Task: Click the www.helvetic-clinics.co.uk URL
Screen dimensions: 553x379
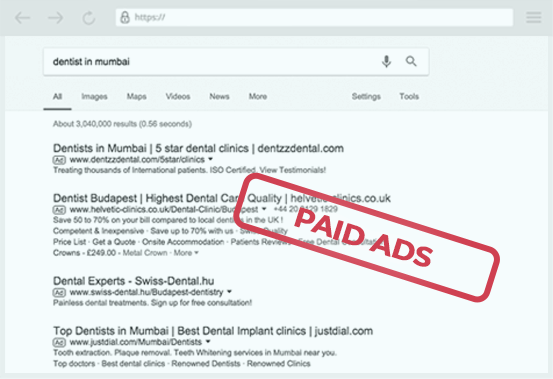Action: tap(164, 209)
